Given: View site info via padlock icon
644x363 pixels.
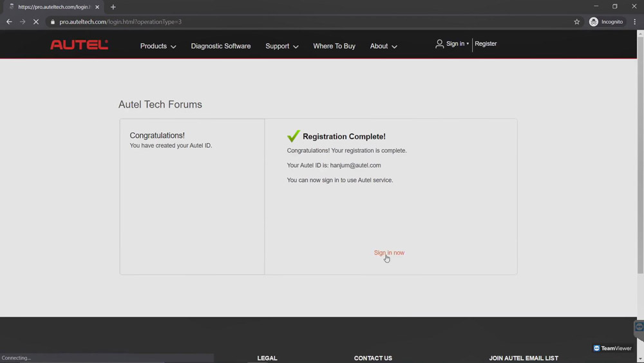Looking at the screenshot, I should [53, 22].
